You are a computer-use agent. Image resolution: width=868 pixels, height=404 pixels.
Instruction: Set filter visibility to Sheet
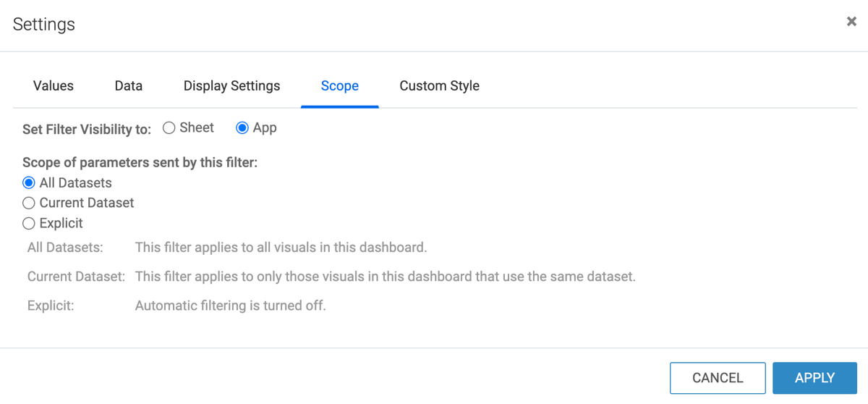169,128
